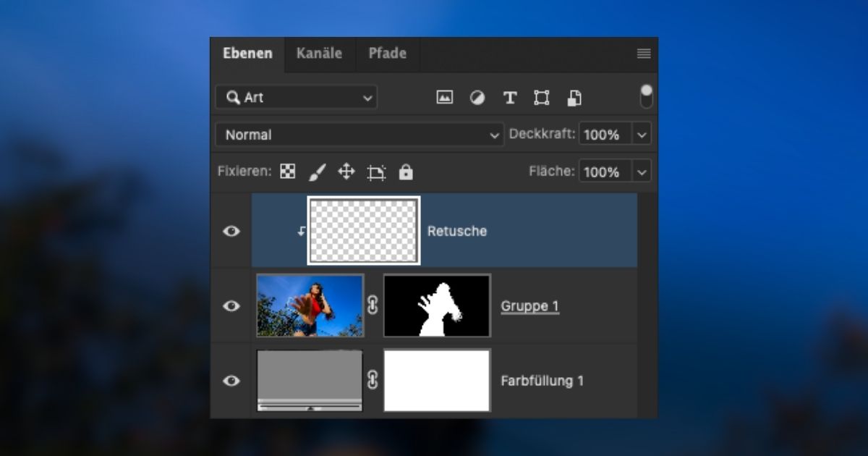Click the Deckkraft label
This screenshot has height=456, width=868.
tap(542, 135)
